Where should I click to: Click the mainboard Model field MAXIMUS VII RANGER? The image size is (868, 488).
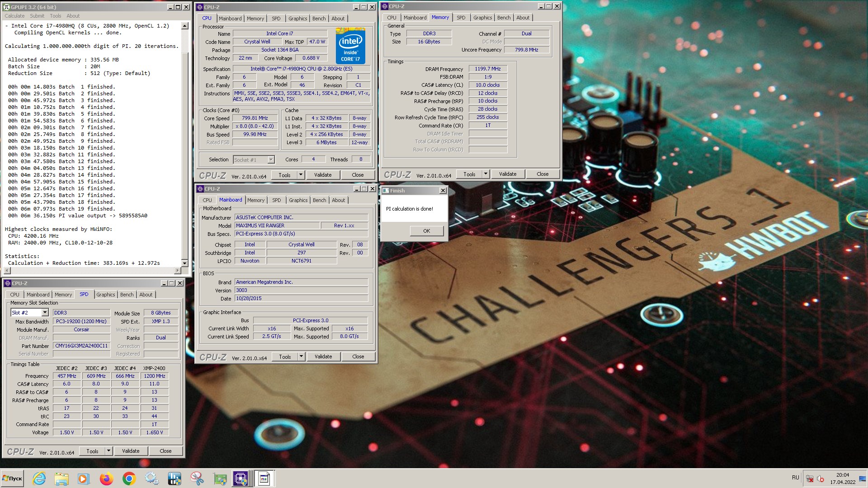(x=277, y=225)
